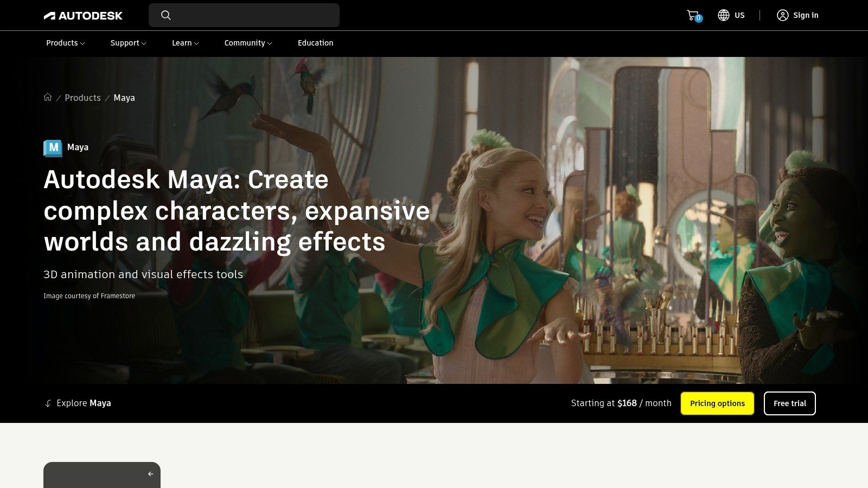Start a Free trial
The image size is (868, 488).
789,403
